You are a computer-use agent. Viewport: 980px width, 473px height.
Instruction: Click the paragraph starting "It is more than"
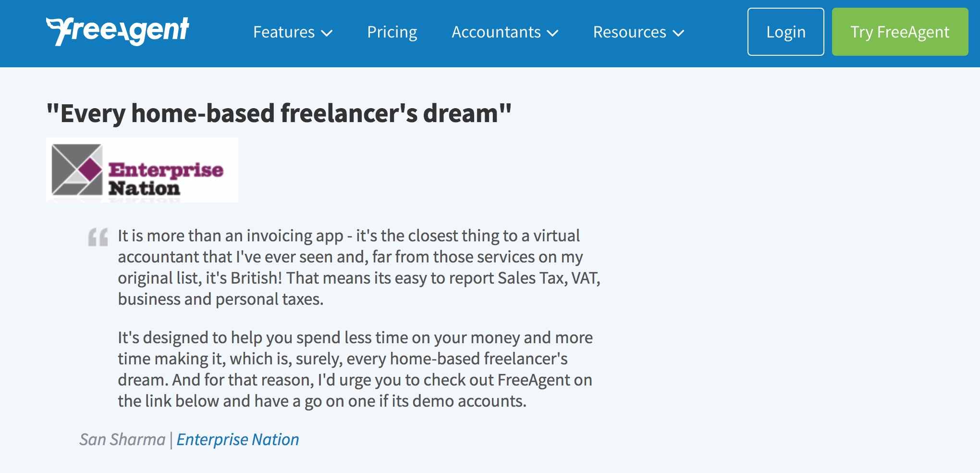(359, 267)
